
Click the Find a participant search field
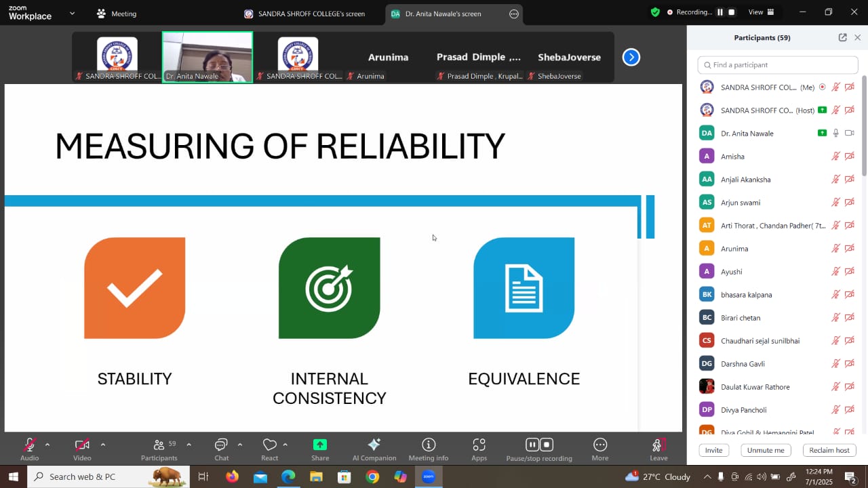click(778, 65)
